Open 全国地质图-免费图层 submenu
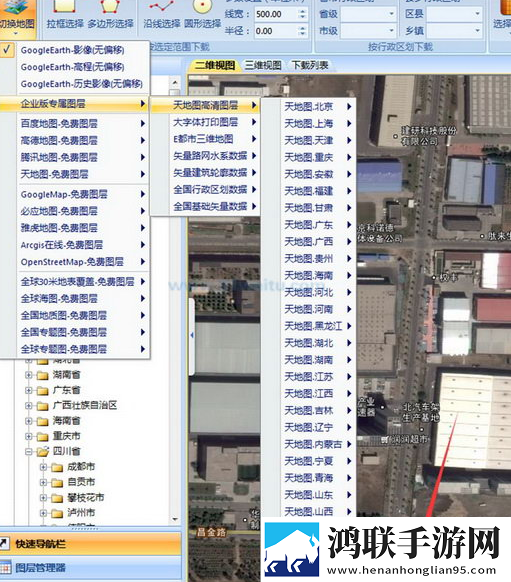The width and height of the screenshot is (511, 582). tap(74, 315)
